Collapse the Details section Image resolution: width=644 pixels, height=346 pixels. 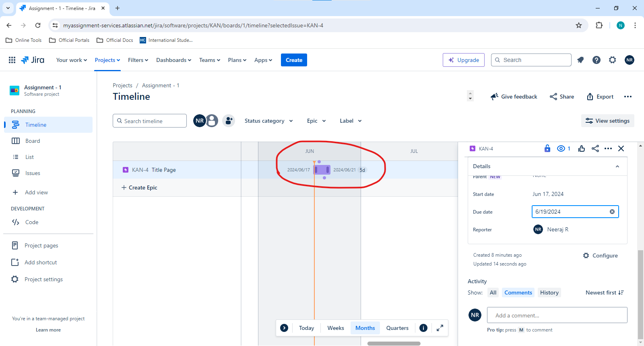pos(617,166)
